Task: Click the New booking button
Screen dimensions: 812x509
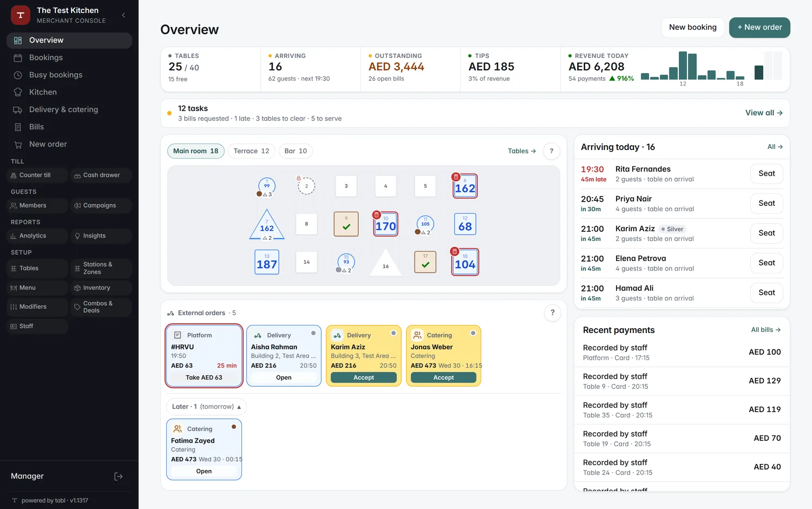Action: 693,28
